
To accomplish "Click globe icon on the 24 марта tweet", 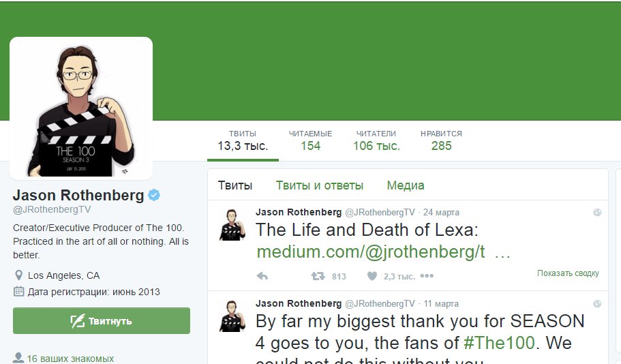I will coord(597,212).
